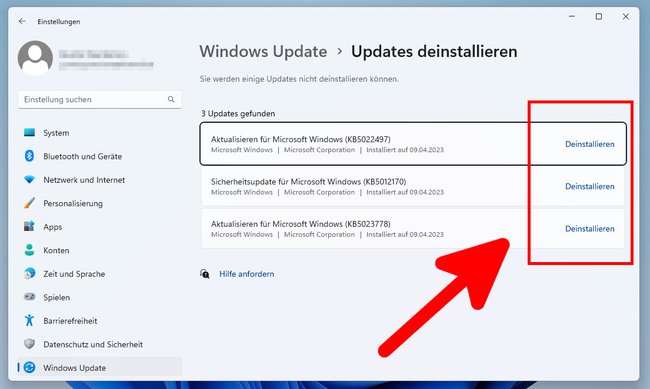Uninstall update KB5023778 via Deinstallieren
Viewport: 650px width, 389px height.
(x=589, y=229)
